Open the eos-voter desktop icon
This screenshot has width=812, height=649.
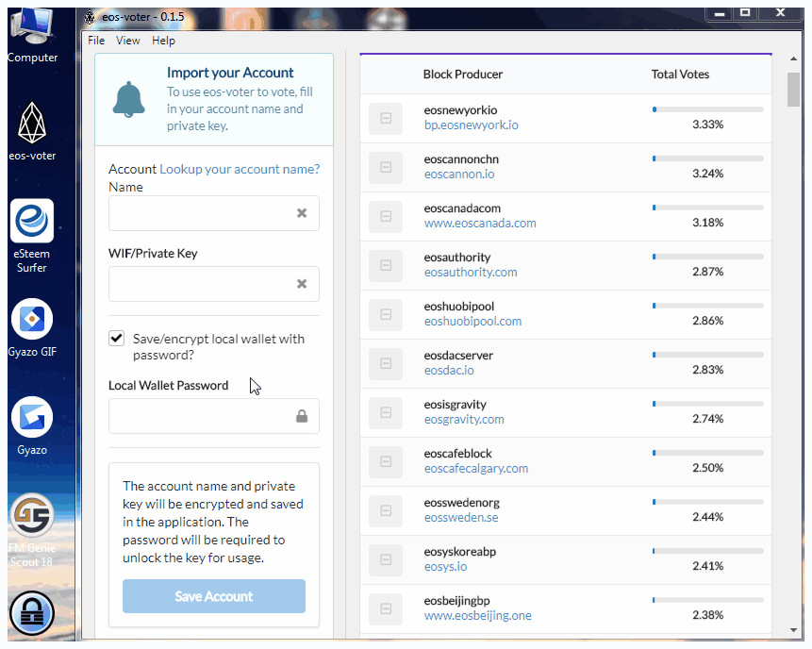[32, 131]
